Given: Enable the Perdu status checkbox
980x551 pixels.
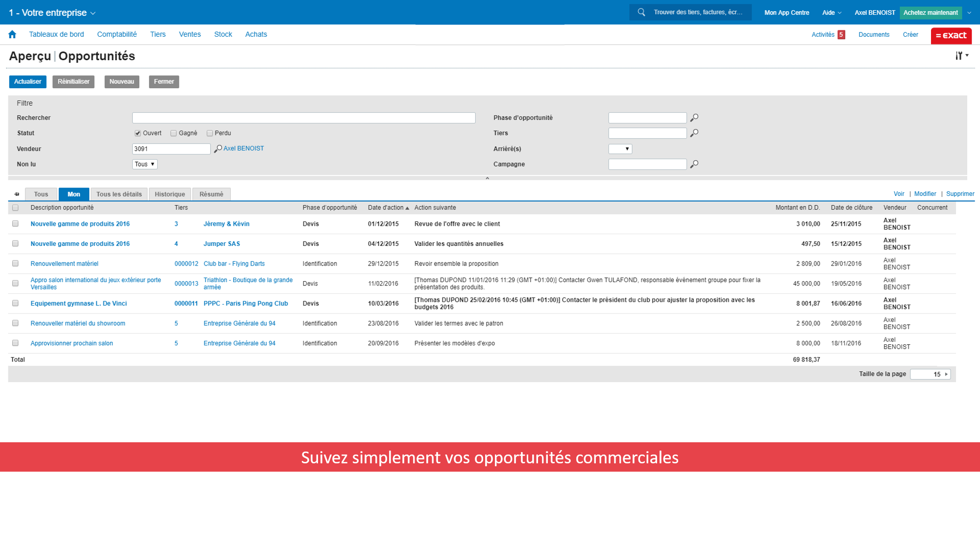Looking at the screenshot, I should [x=210, y=133].
